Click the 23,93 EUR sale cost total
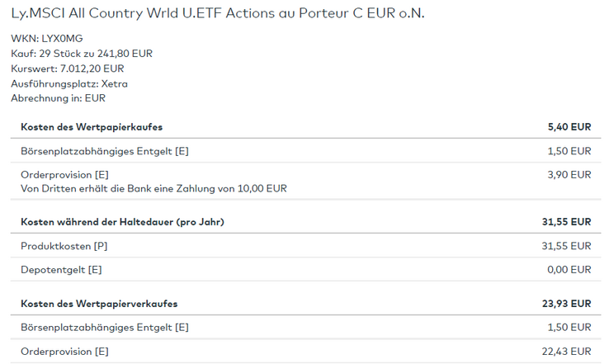The width and height of the screenshot is (609, 364). 567,304
